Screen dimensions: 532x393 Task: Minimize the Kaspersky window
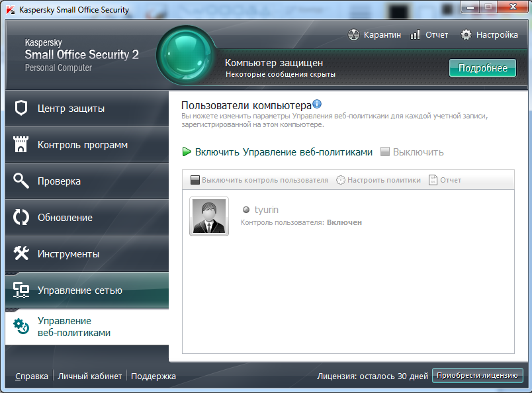470,7
